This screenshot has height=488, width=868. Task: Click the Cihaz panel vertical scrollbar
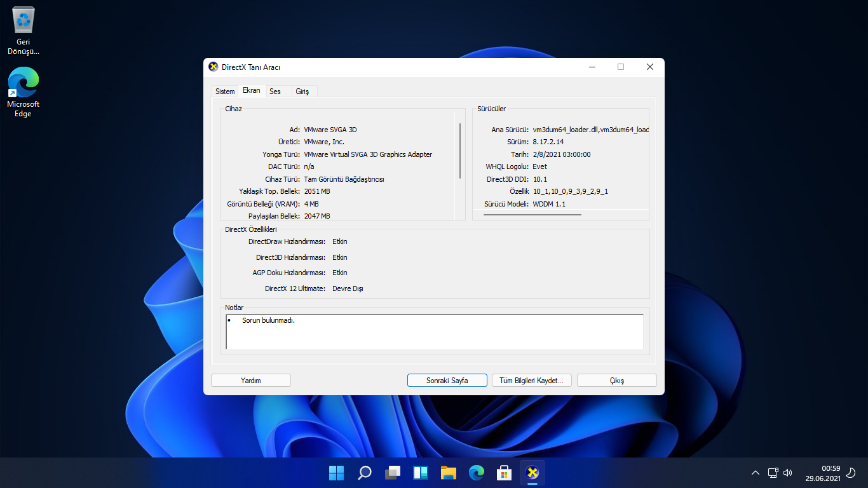point(459,151)
